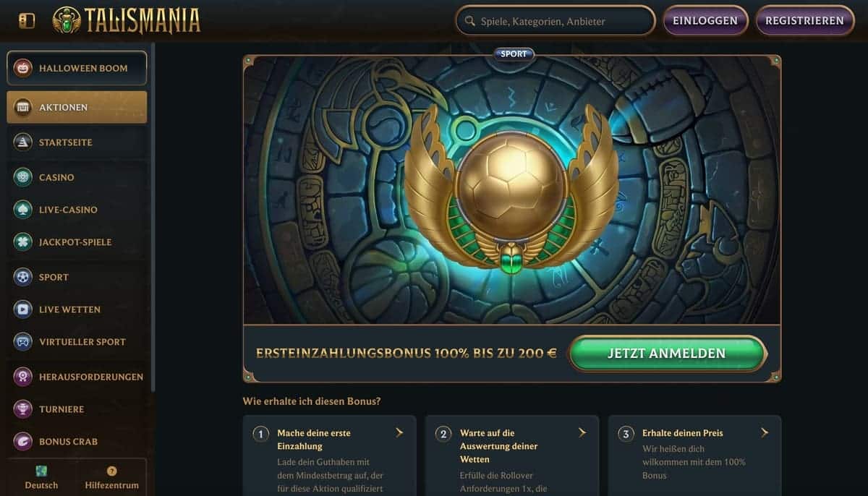The height and width of the screenshot is (496, 868).
Task: Expand the 'Warte auf die Auswertung' step arrow
Action: (582, 432)
